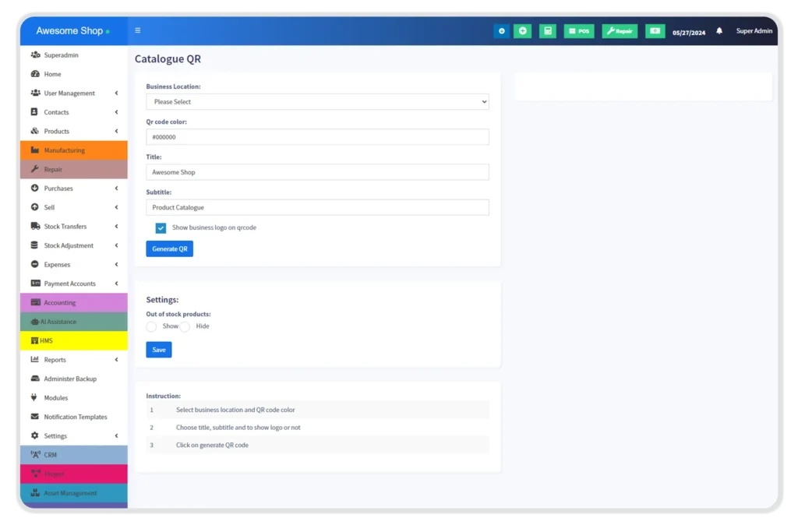Open Notification Templates in sidebar
798x532 pixels.
click(x=75, y=417)
